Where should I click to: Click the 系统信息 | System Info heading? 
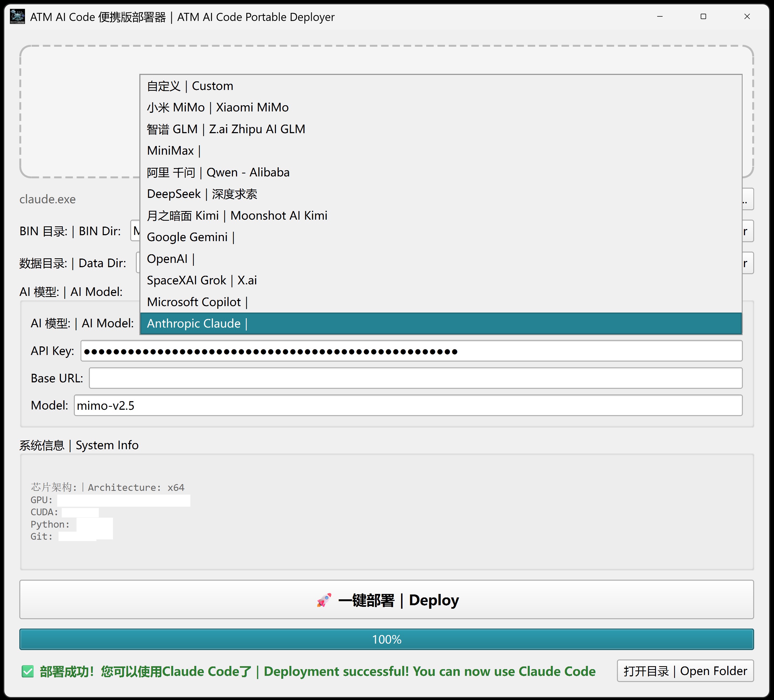coord(79,445)
